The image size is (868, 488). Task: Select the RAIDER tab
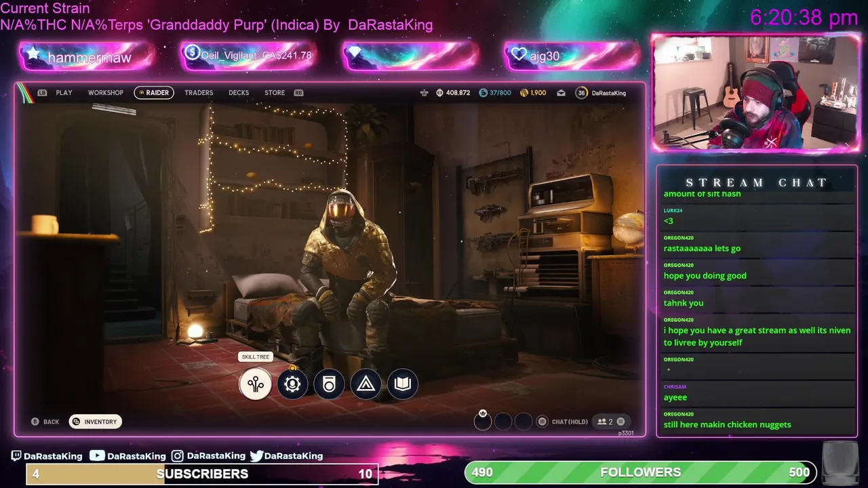pyautogui.click(x=154, y=93)
